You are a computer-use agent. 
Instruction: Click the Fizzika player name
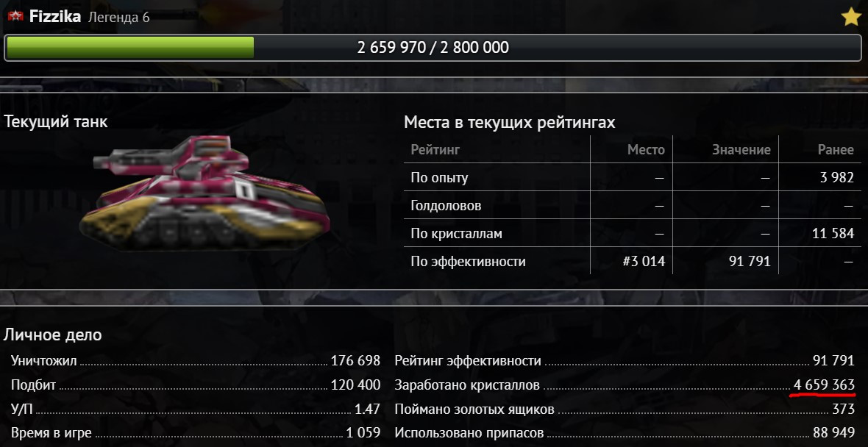[55, 17]
